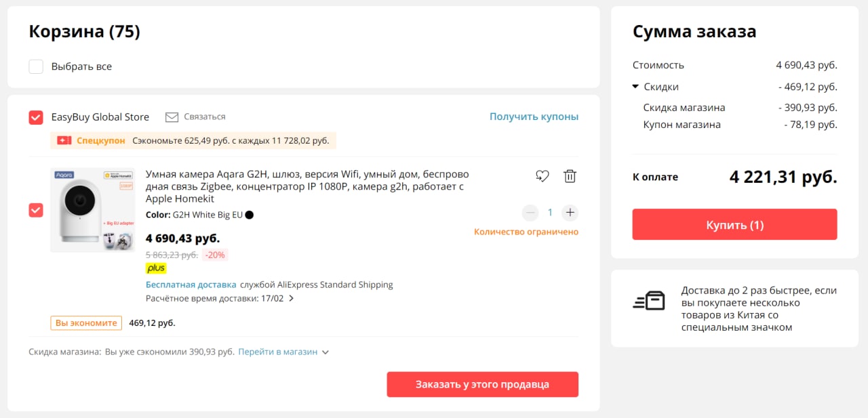Click the fast delivery box icon

649,300
